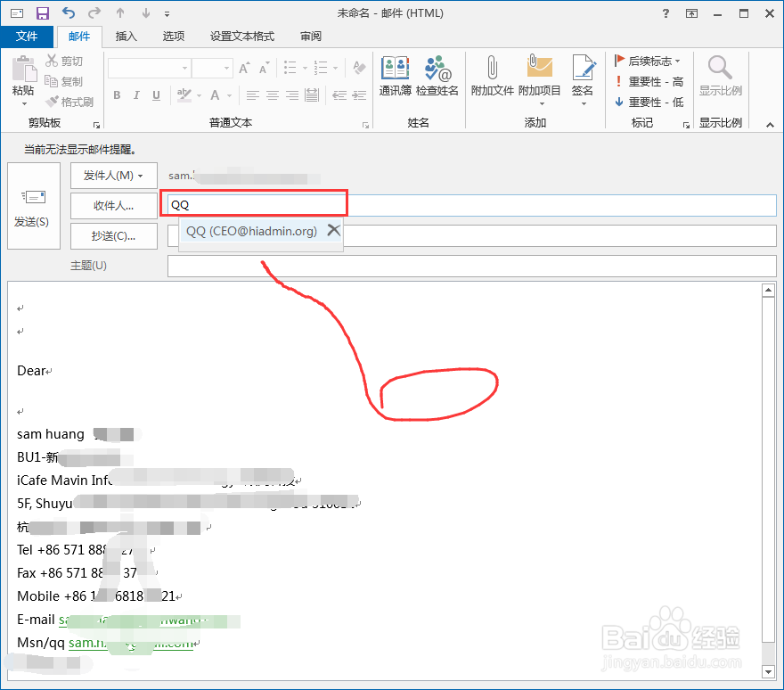
Task: Open the 文件 tab
Action: [x=27, y=36]
